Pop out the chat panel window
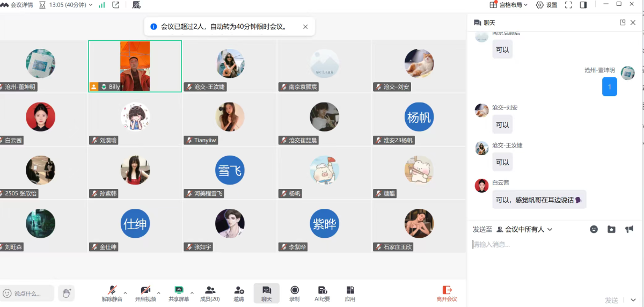 (623, 23)
